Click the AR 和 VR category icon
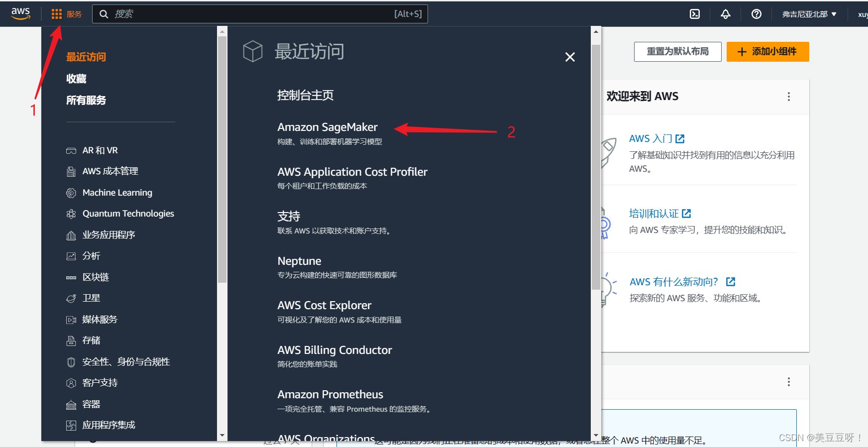Viewport: 868px width, 447px height. pos(71,150)
